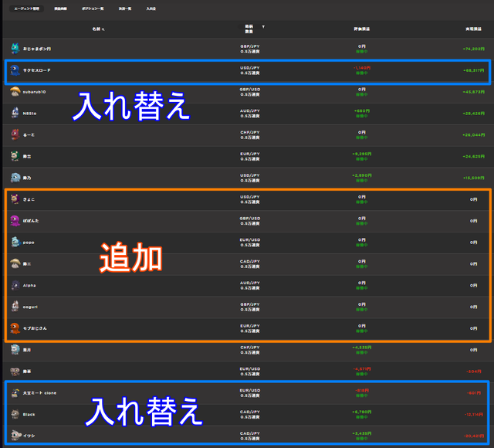Click the ooguri agent avatar
Screen dimensions: 494x448
click(15, 307)
